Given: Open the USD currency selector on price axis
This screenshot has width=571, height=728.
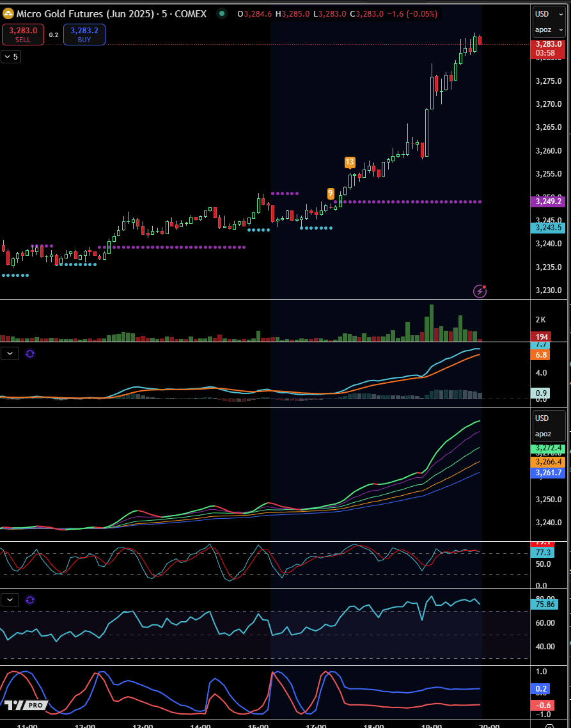Looking at the screenshot, I should pos(542,14).
